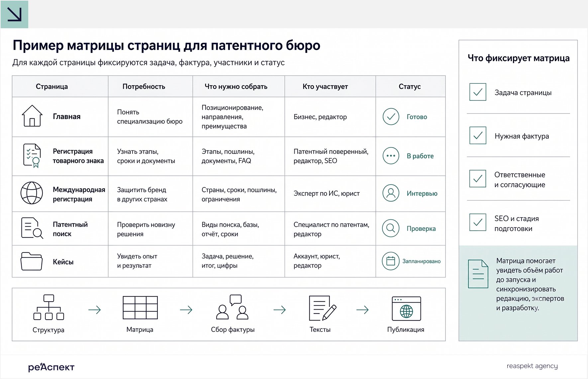Click the hierarchy icon above Структура
The width and height of the screenshot is (588, 379).
pos(49,307)
